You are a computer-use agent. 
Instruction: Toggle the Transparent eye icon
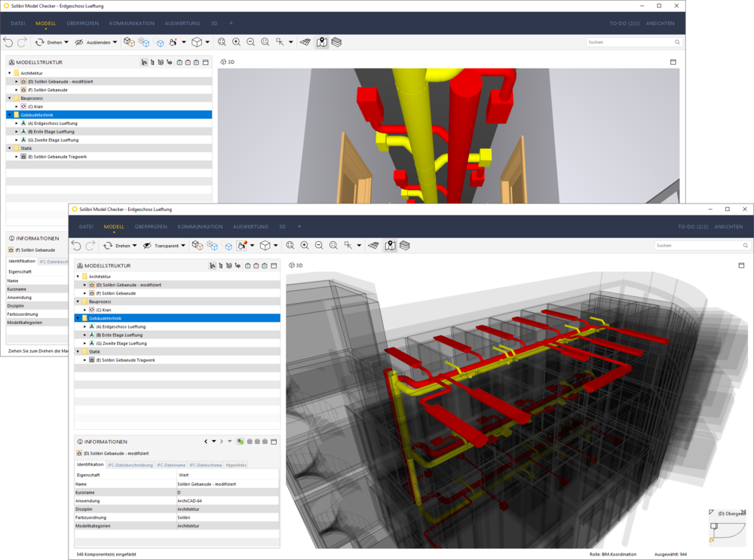click(147, 246)
